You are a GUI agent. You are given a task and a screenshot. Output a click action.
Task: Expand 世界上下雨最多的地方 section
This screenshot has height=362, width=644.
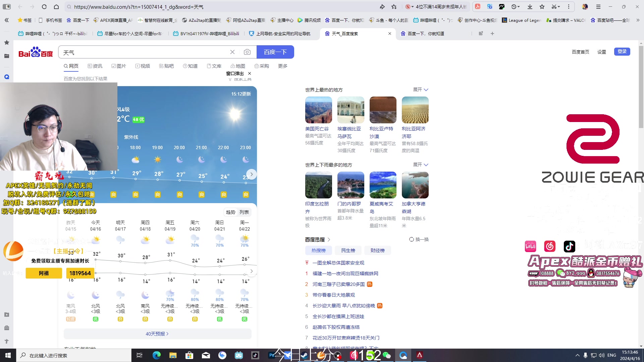pyautogui.click(x=421, y=165)
